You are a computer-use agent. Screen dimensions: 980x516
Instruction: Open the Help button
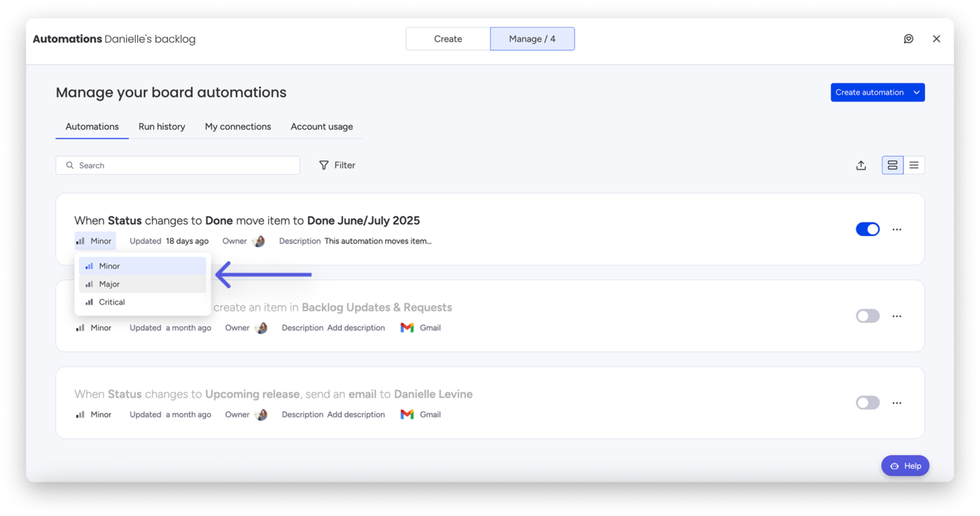coord(905,466)
